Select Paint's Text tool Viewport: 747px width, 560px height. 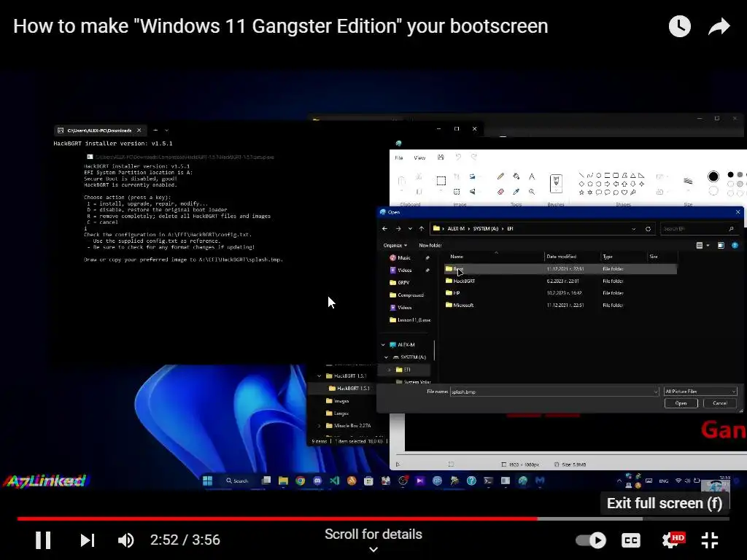[532, 176]
